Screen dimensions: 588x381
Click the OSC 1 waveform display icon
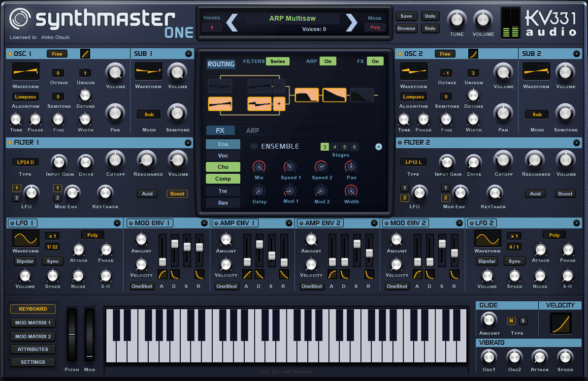pyautogui.click(x=26, y=71)
